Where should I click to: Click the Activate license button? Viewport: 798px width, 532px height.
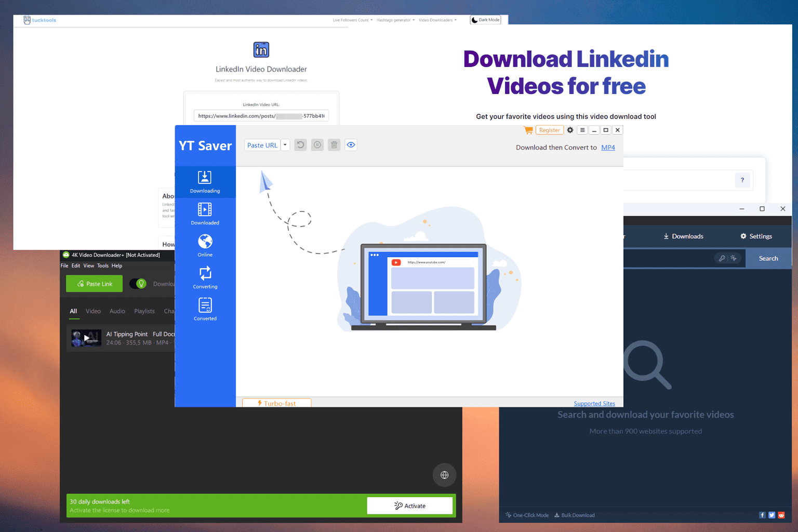(409, 505)
